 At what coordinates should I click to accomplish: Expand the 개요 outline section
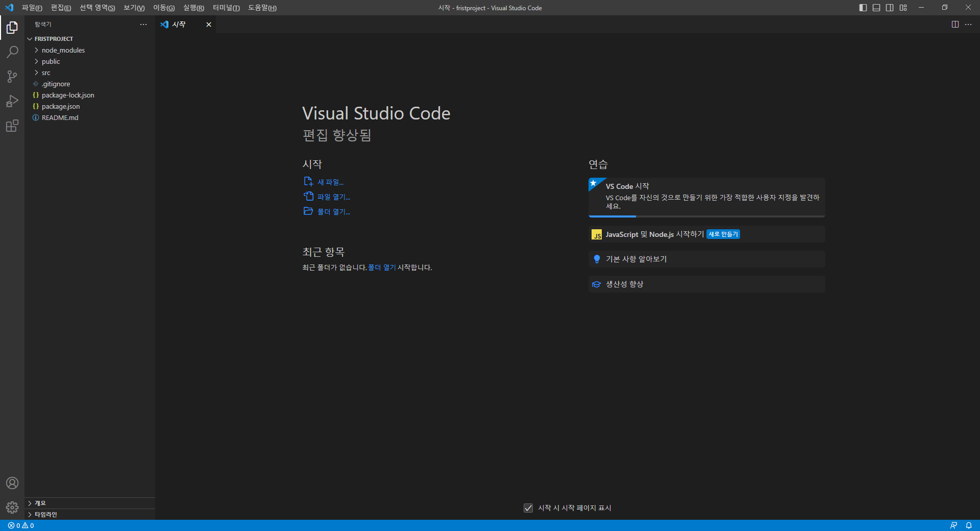click(90, 503)
